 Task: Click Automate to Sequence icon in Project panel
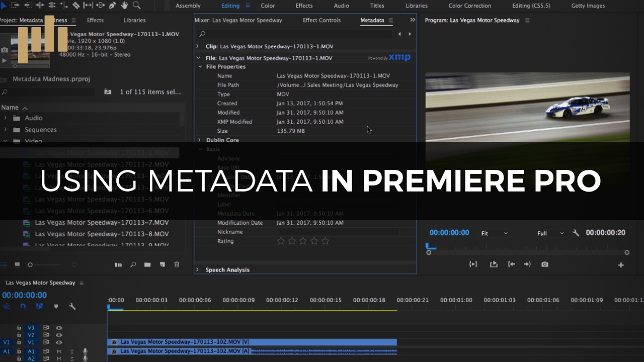pyautogui.click(x=118, y=264)
